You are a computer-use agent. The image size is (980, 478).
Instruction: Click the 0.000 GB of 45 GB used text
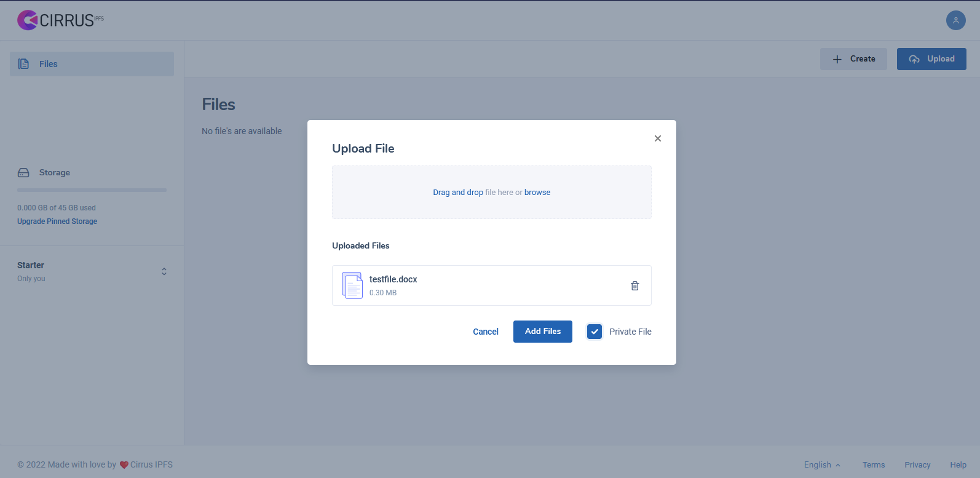coord(57,208)
